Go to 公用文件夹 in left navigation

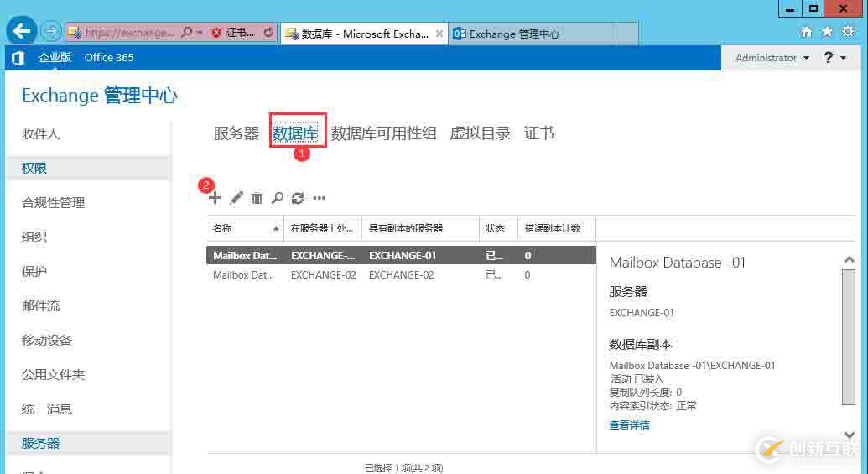[53, 374]
